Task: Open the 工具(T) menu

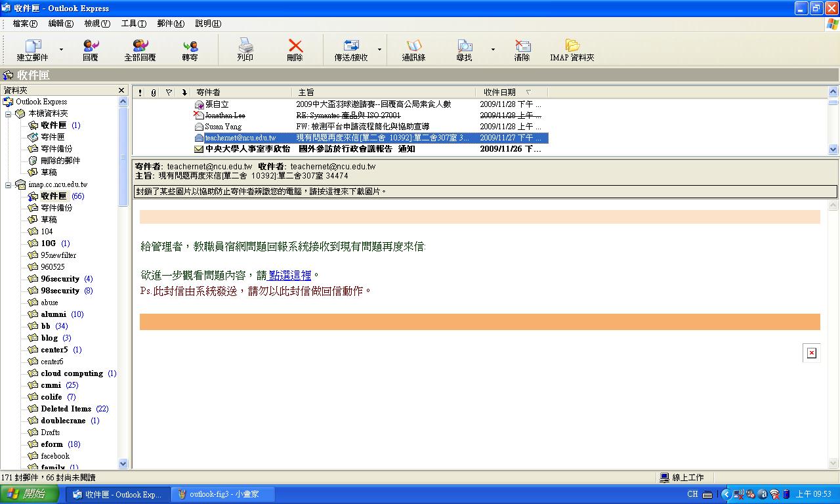Action: (x=133, y=24)
